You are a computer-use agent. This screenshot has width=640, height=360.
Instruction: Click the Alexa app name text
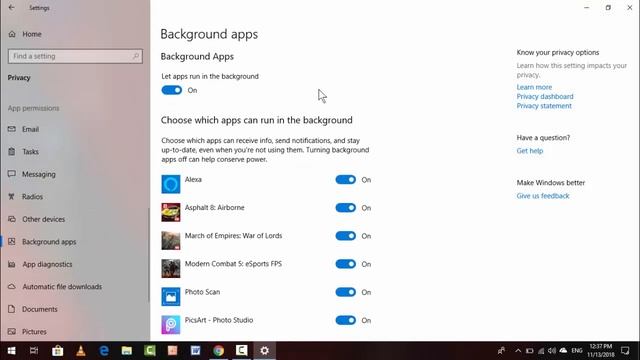pyautogui.click(x=193, y=179)
